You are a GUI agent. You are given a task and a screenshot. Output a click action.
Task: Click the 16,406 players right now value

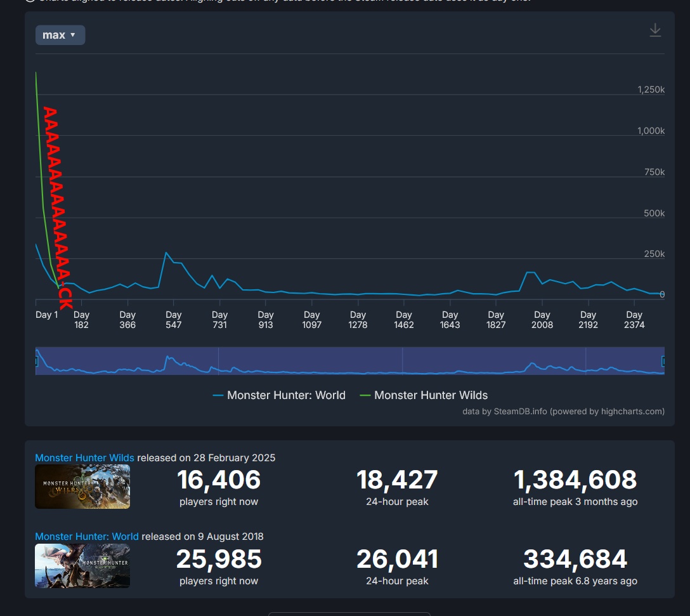point(219,480)
